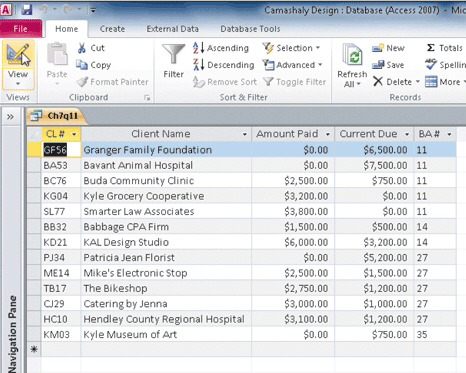Open the Current Due column dropdown arrow
The image size is (466, 373).
pos(407,134)
